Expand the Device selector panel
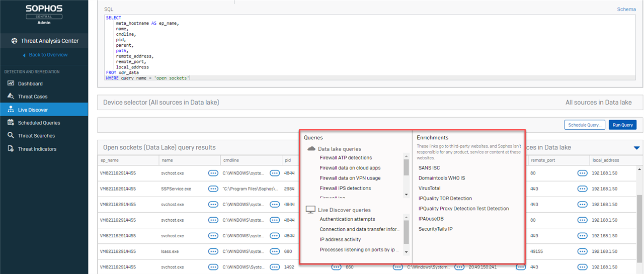This screenshot has width=644, height=274. [370, 103]
